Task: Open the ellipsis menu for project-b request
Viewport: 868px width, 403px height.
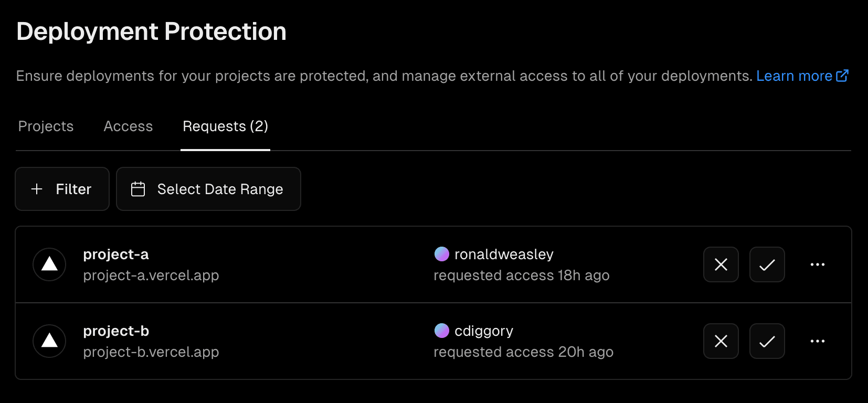Action: (x=817, y=341)
